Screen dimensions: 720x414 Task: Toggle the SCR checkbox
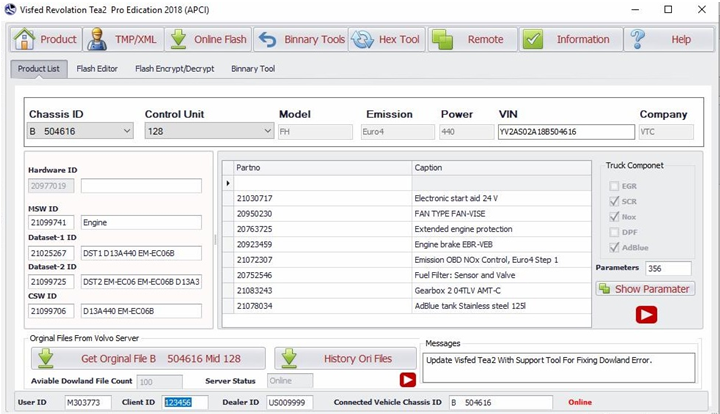[x=614, y=201]
